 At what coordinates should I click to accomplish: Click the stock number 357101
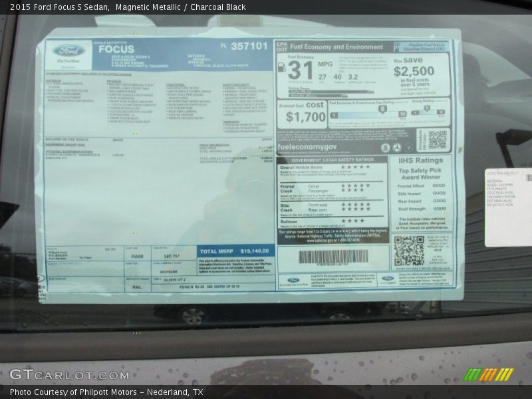[x=249, y=46]
